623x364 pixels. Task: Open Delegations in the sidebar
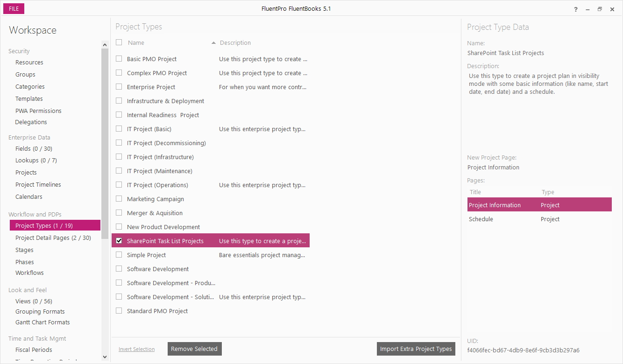tap(31, 122)
